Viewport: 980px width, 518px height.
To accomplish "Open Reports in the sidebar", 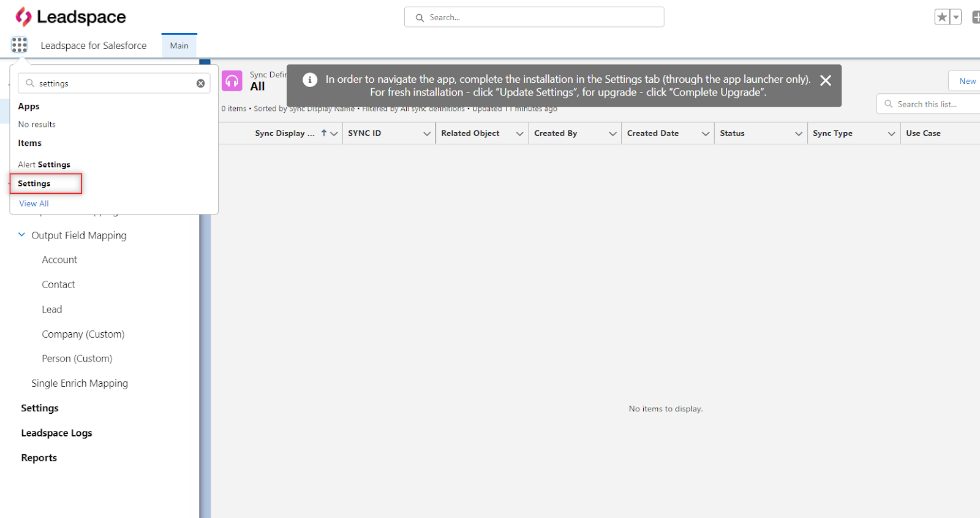I will [39, 458].
